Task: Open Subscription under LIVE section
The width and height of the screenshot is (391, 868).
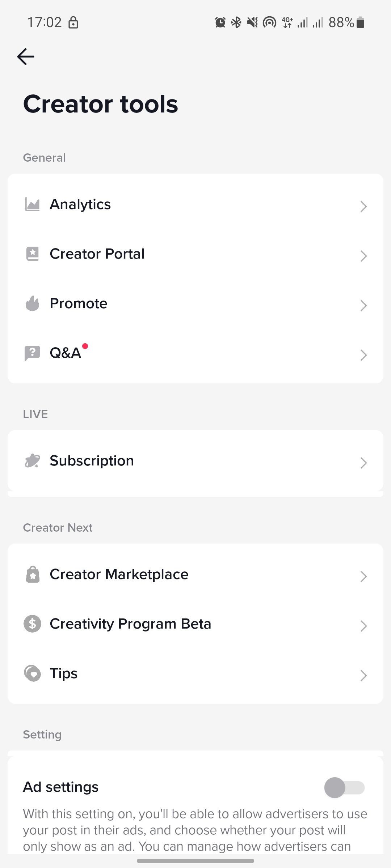Action: tap(195, 461)
